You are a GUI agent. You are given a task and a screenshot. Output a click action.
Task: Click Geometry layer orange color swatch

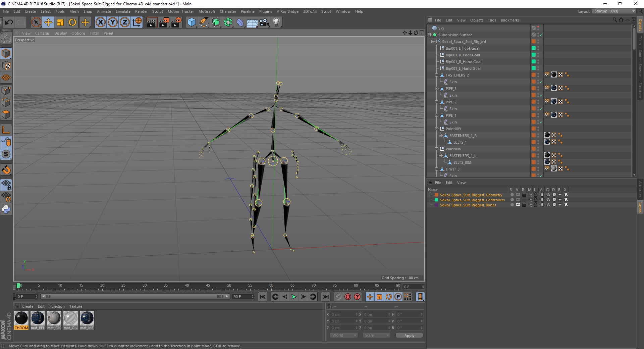pos(436,195)
